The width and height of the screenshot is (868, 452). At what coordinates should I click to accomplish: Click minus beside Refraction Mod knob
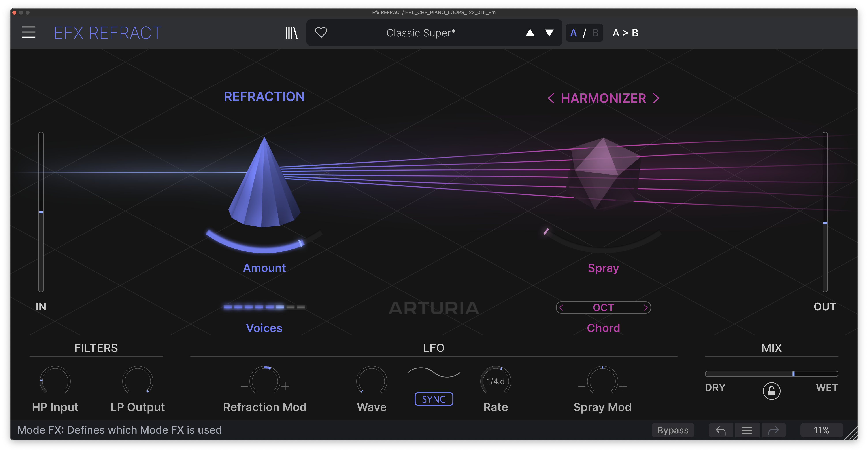pyautogui.click(x=244, y=386)
